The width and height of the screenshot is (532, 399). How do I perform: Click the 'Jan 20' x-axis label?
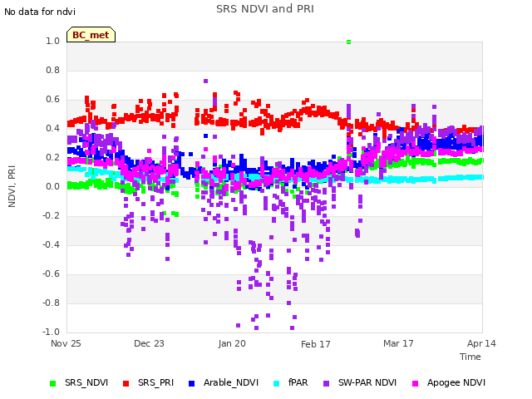click(232, 343)
